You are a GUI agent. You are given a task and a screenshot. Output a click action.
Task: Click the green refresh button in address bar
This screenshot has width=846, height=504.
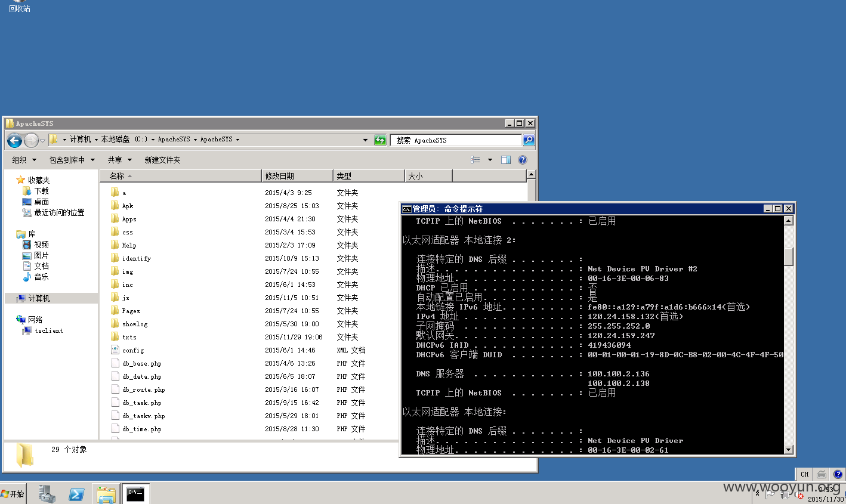[380, 140]
